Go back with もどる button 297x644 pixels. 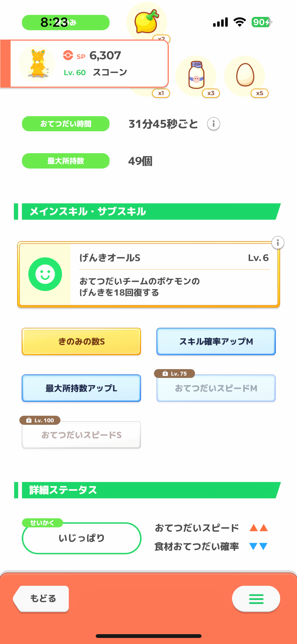click(42, 599)
